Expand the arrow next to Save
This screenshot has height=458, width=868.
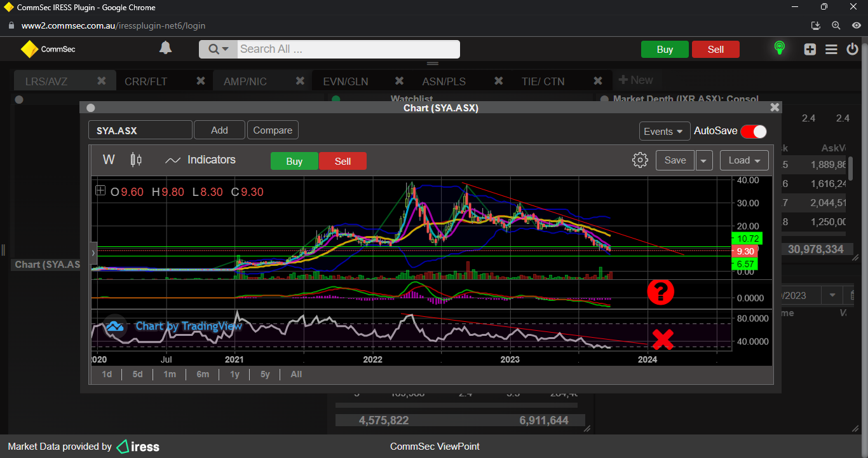click(x=704, y=160)
